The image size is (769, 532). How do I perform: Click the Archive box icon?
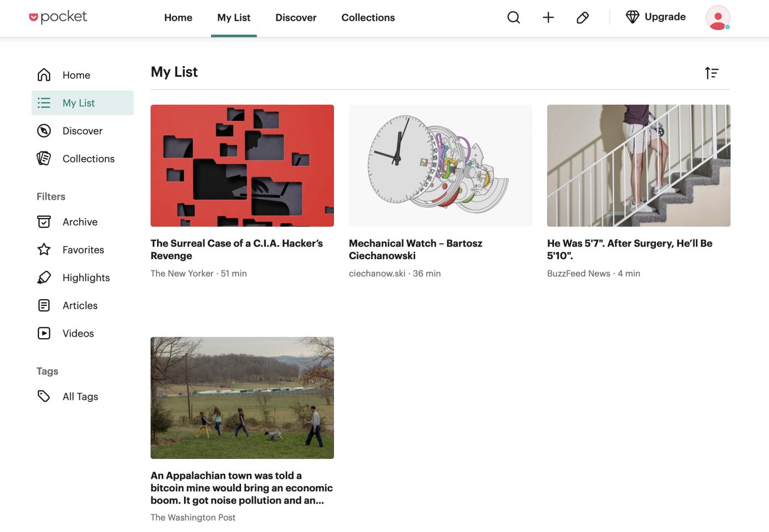coord(44,222)
